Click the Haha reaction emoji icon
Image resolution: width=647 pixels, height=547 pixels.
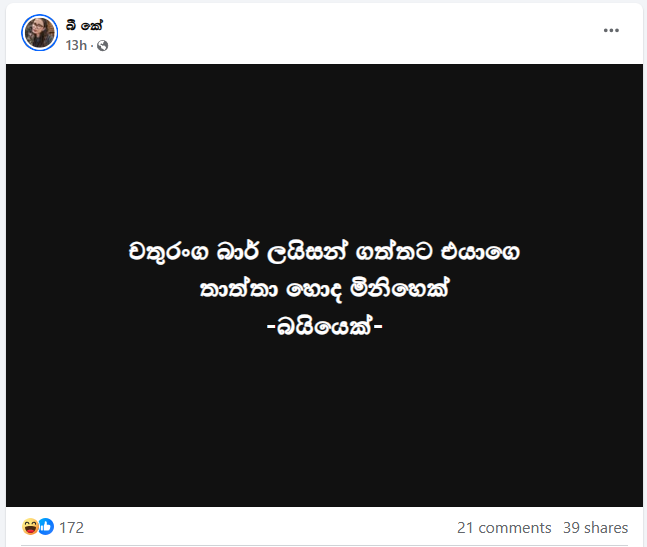(30, 526)
